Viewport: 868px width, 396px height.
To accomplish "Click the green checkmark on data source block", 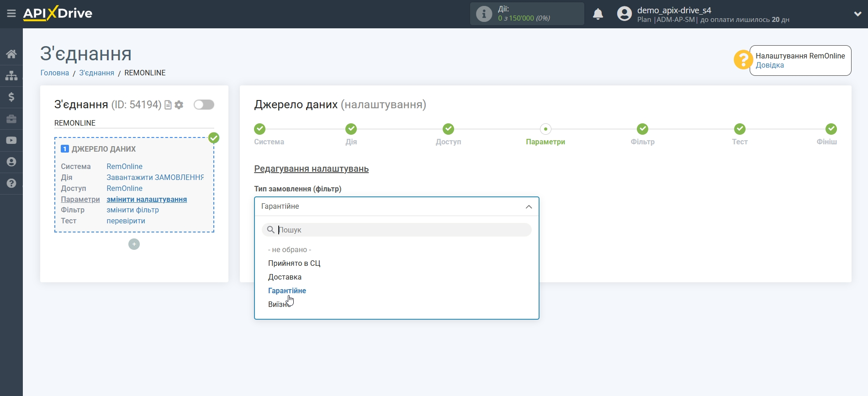I will coord(214,138).
